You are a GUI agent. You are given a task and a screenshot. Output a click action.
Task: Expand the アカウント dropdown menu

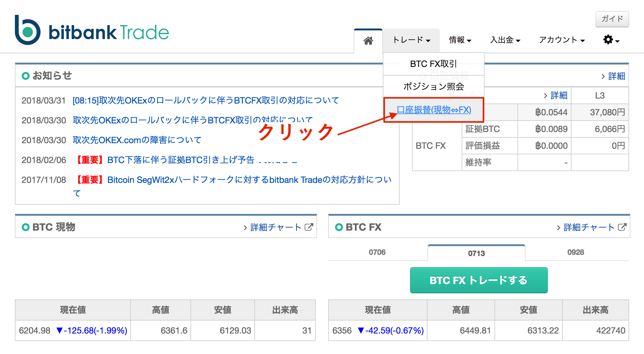tap(562, 40)
